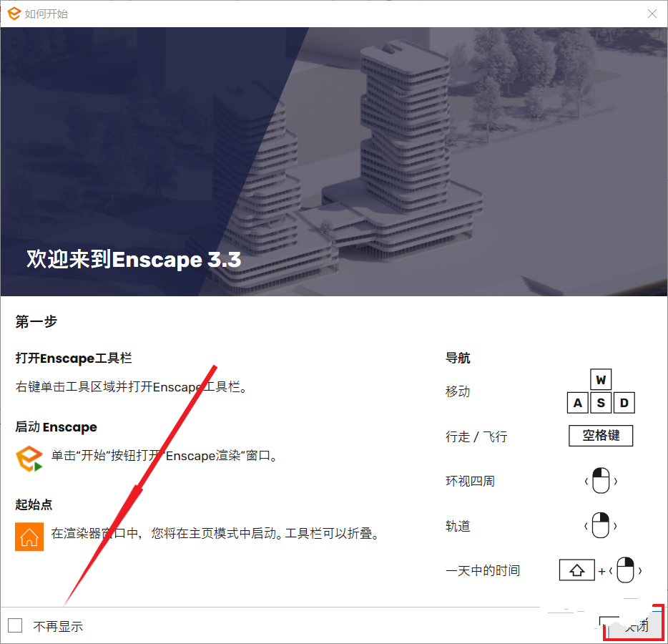This screenshot has width=668, height=644.
Task: Click the 一天中的时间 label
Action: point(483,570)
